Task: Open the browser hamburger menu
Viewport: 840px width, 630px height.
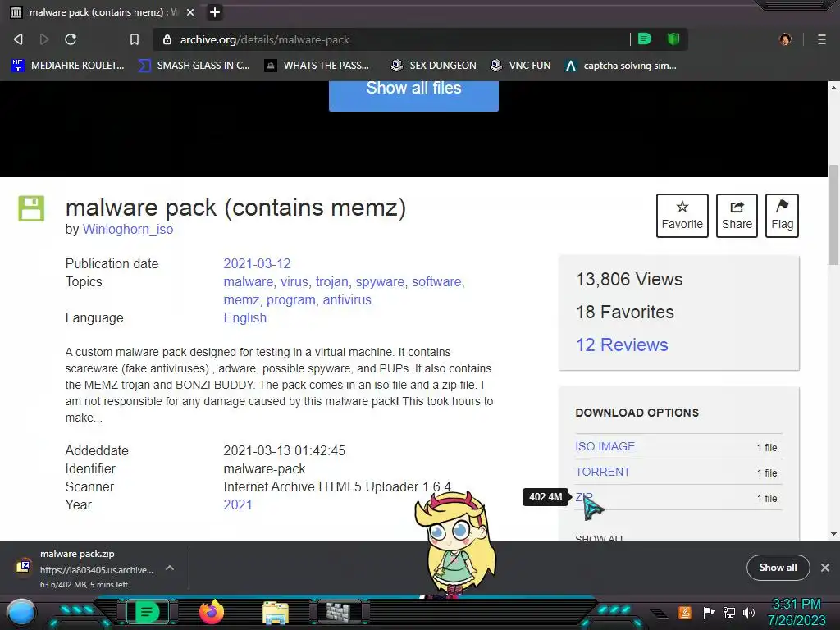Action: (x=822, y=39)
